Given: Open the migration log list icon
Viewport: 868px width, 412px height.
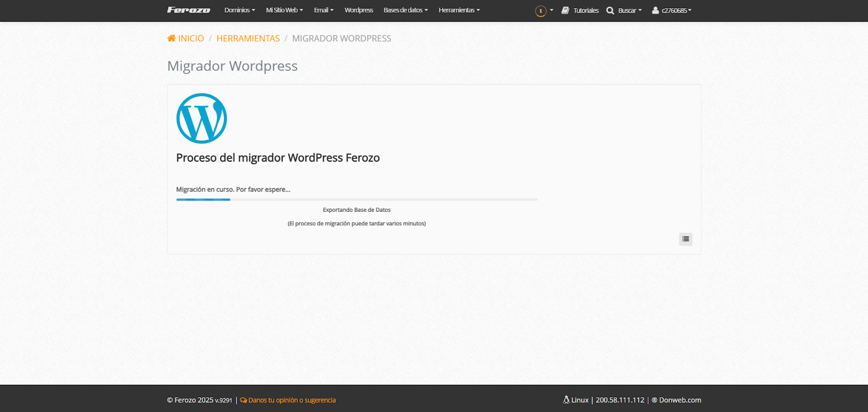Looking at the screenshot, I should pyautogui.click(x=686, y=239).
